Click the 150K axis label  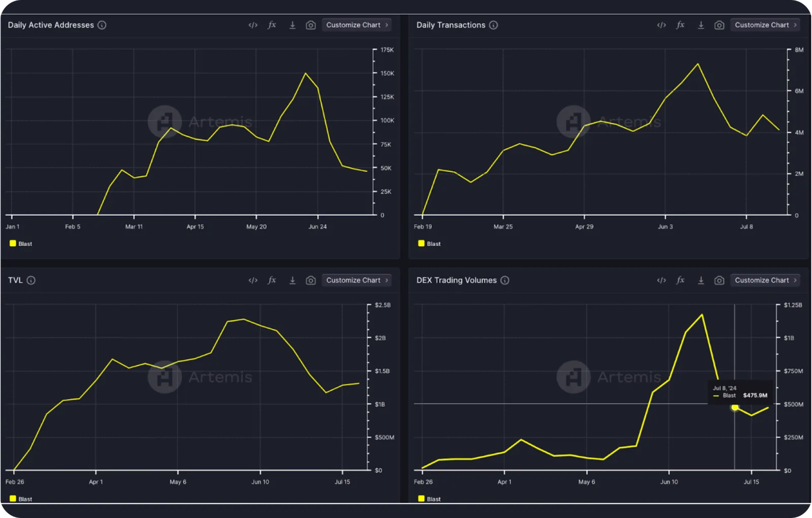click(x=387, y=73)
